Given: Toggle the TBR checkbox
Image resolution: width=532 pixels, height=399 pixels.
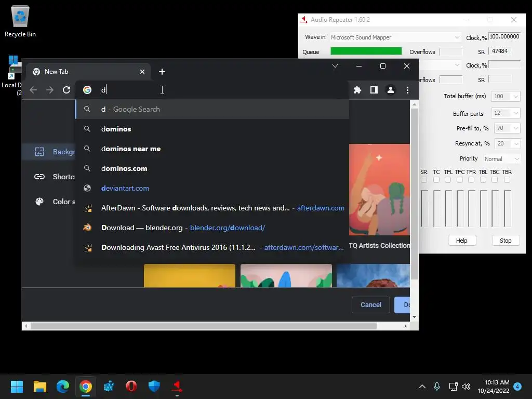Looking at the screenshot, I should (x=507, y=180).
